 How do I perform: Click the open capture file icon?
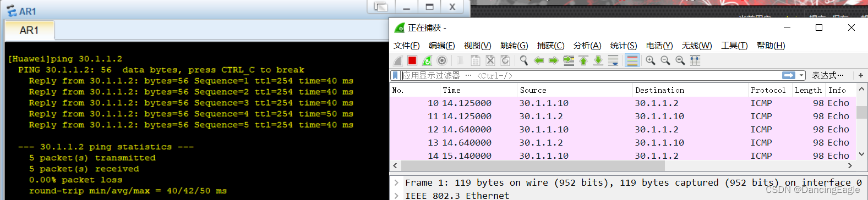460,60
